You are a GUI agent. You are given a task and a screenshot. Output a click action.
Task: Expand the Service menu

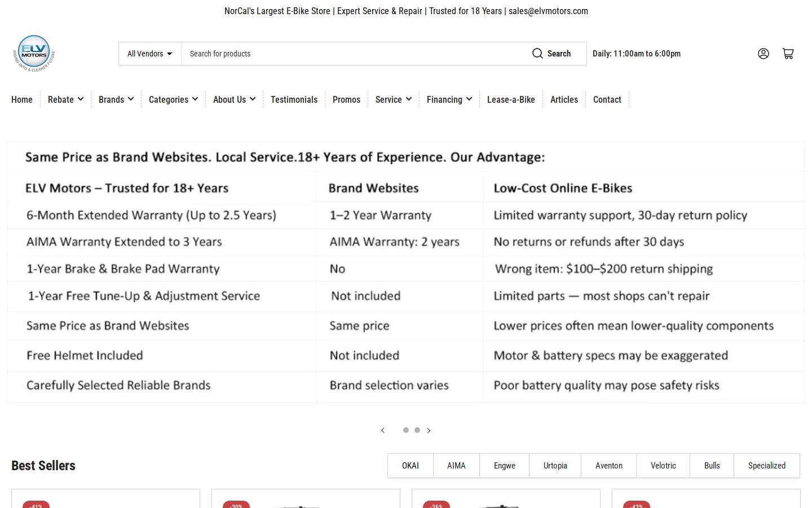pyautogui.click(x=394, y=99)
